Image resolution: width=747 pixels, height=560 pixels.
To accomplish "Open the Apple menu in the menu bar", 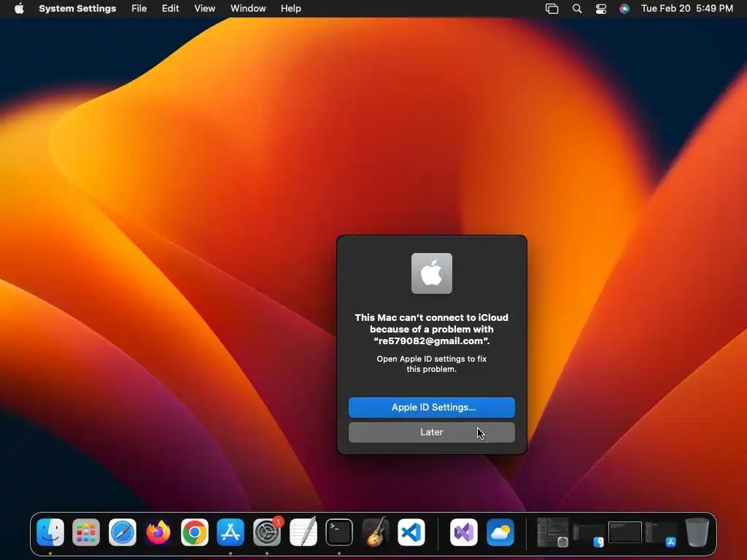I will click(x=19, y=9).
